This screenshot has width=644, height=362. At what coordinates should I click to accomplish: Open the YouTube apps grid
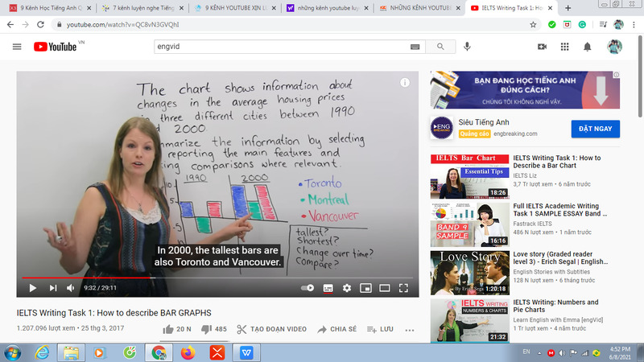click(x=565, y=47)
